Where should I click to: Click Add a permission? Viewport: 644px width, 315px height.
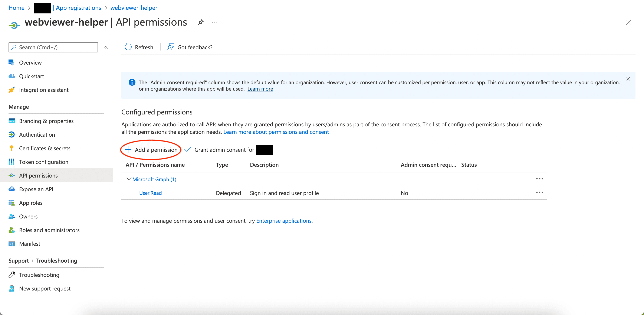tap(151, 150)
